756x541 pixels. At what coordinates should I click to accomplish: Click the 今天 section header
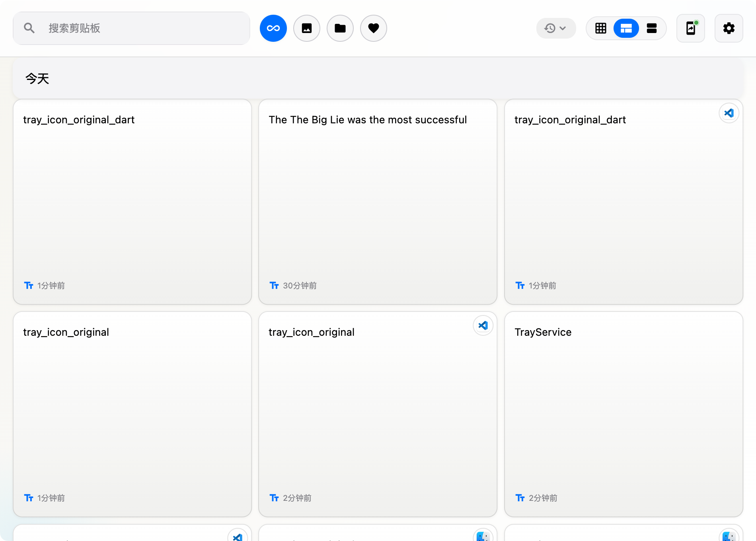[x=378, y=79]
